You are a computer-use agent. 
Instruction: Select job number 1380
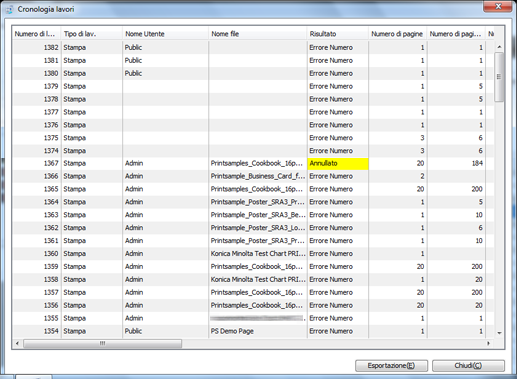(x=51, y=73)
